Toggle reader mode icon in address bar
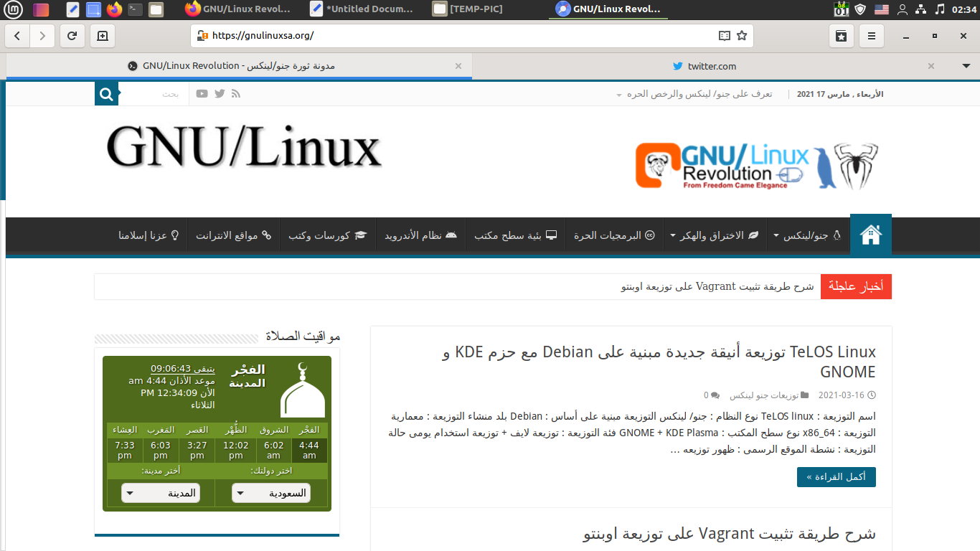 coord(725,35)
